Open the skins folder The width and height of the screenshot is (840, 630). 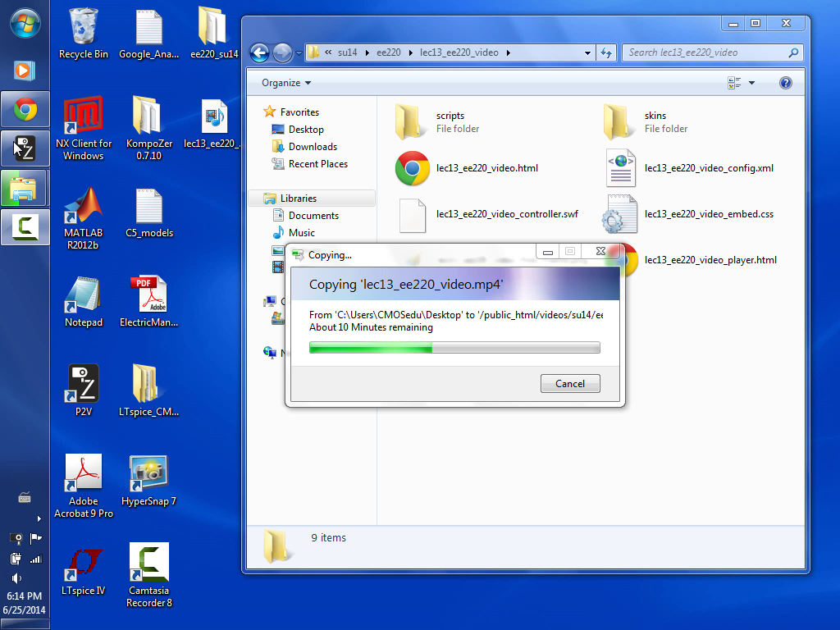pyautogui.click(x=646, y=122)
